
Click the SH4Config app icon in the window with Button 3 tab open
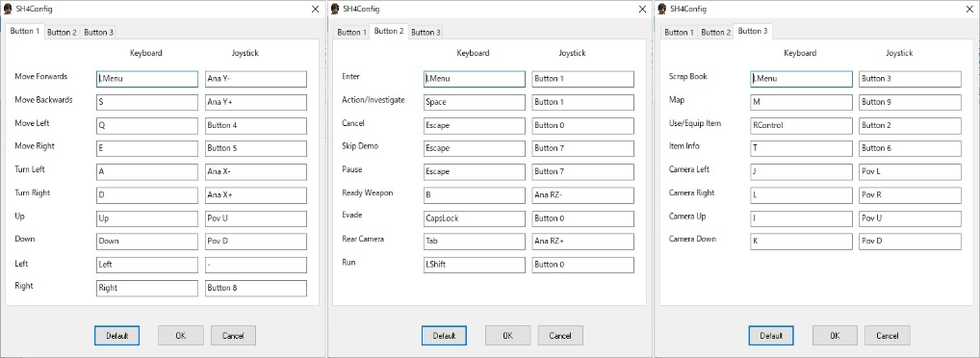coord(662,9)
